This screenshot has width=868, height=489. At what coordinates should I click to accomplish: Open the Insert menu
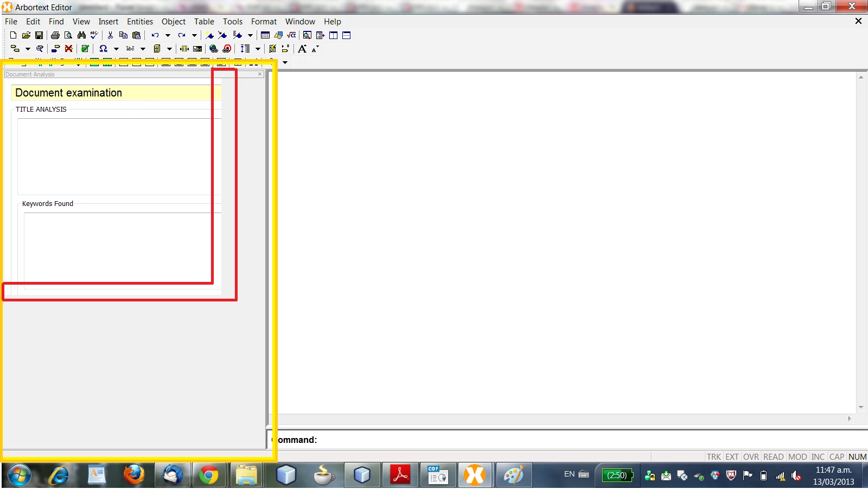pos(108,22)
